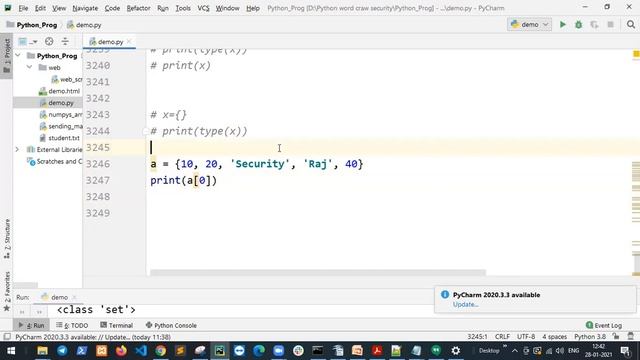Select Scratches and Consoles node
Image resolution: width=640 pixels, height=360 pixels.
coord(55,162)
